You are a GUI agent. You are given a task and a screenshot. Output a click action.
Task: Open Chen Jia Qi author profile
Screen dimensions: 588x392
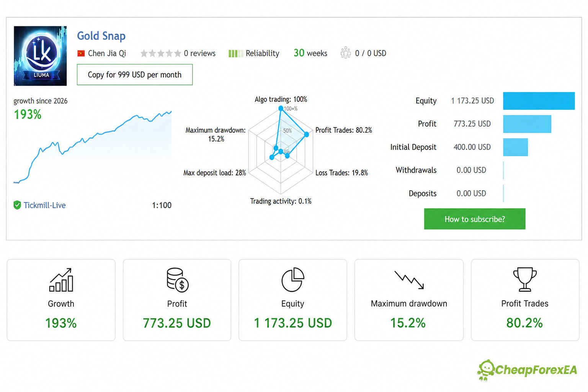point(107,53)
